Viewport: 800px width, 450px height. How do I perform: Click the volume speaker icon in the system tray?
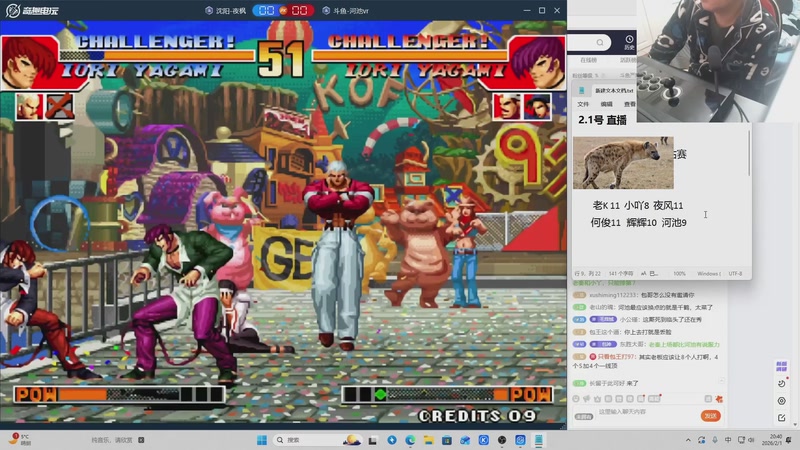[751, 440]
